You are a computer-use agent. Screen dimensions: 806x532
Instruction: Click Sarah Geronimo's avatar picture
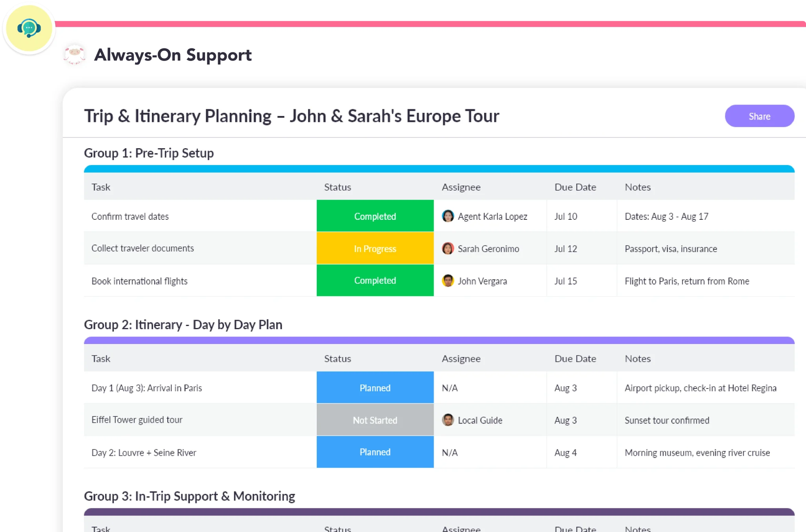447,249
